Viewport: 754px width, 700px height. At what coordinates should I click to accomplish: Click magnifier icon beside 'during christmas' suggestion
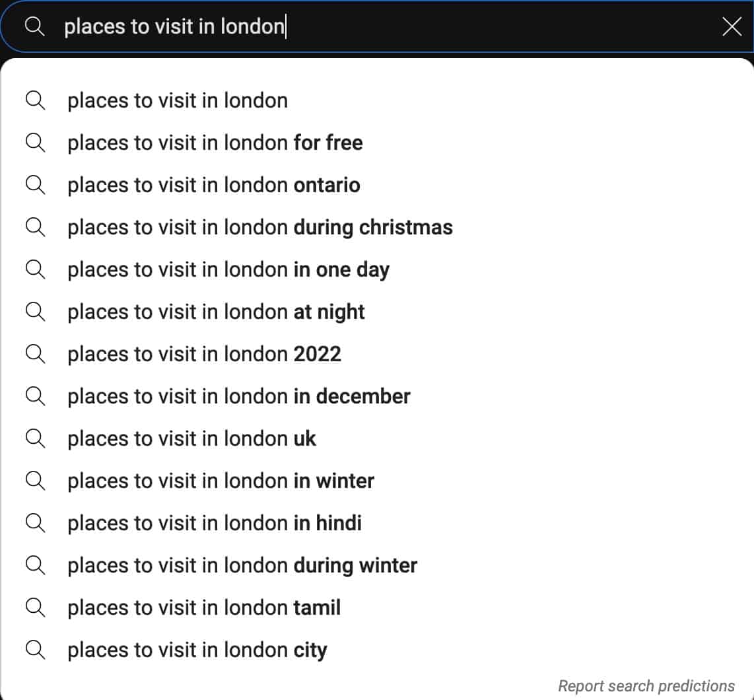[x=35, y=228]
